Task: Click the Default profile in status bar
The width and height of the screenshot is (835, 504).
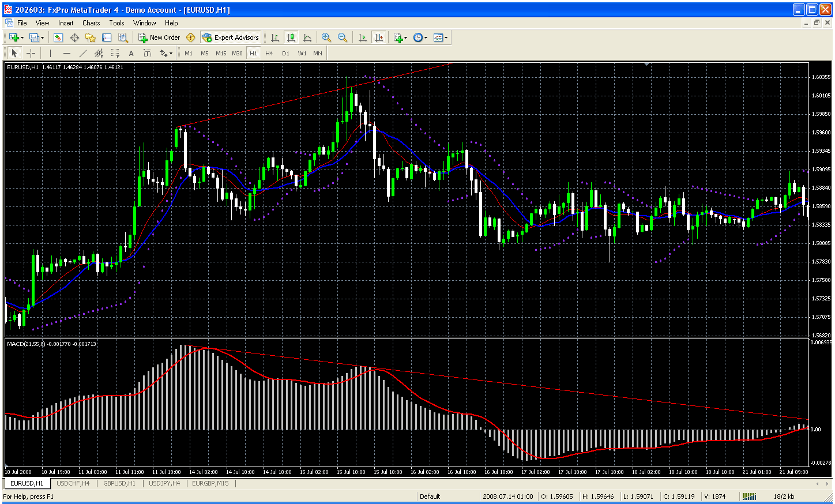Action: [x=430, y=497]
